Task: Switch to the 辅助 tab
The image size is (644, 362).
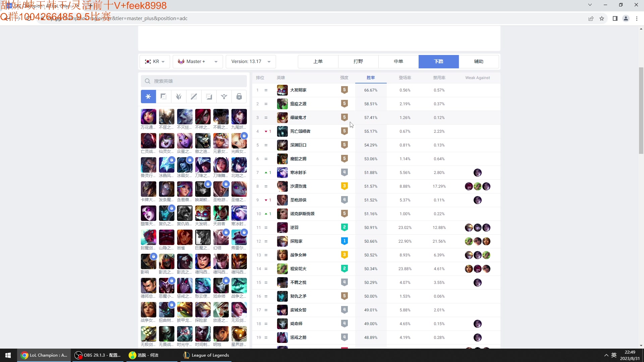Action: 479,62
